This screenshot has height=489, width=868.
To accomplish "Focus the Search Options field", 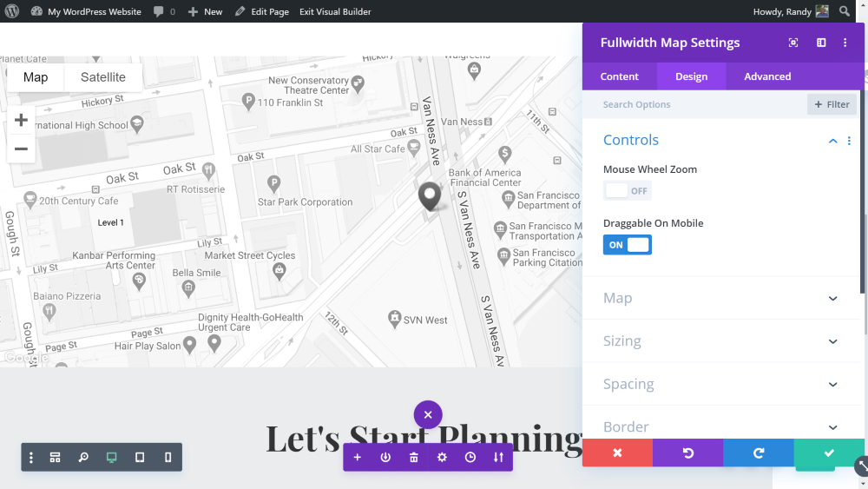I will tap(694, 105).
